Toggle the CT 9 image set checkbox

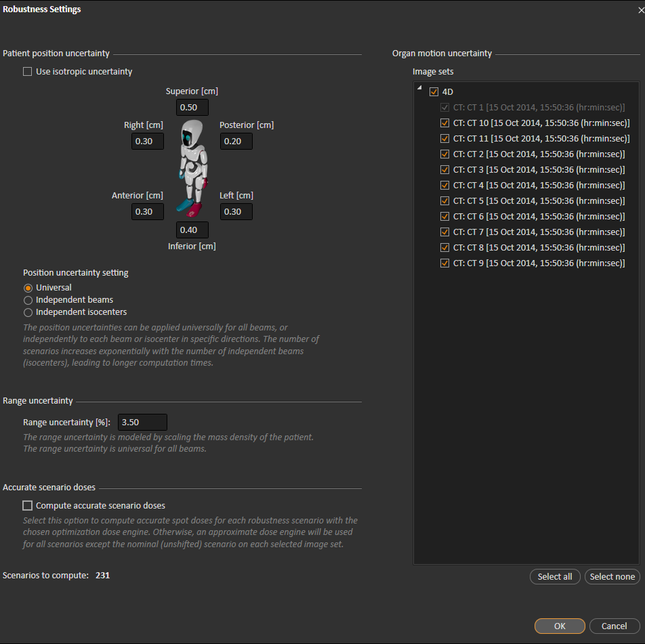[x=444, y=263]
